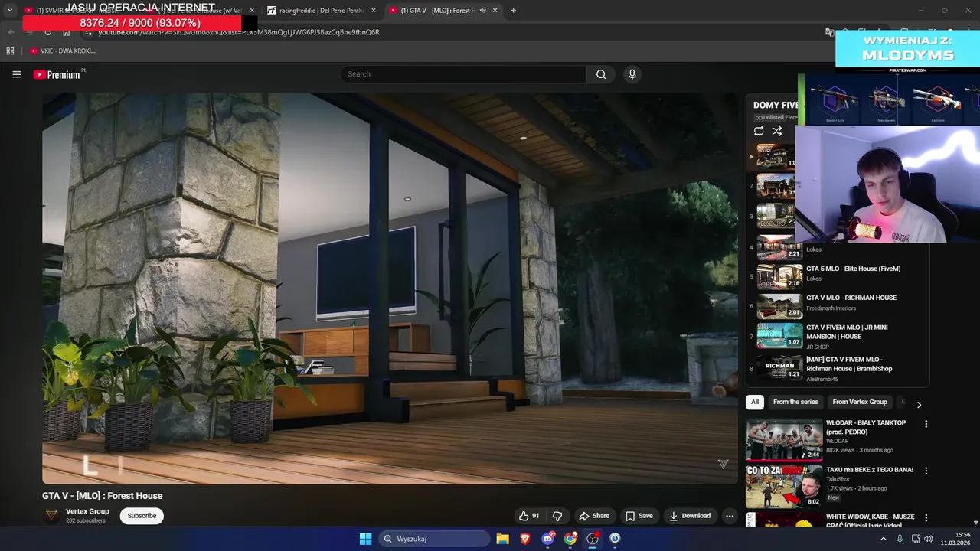Subscribe to Vertex Group channel
The width and height of the screenshot is (980, 551).
tap(142, 516)
